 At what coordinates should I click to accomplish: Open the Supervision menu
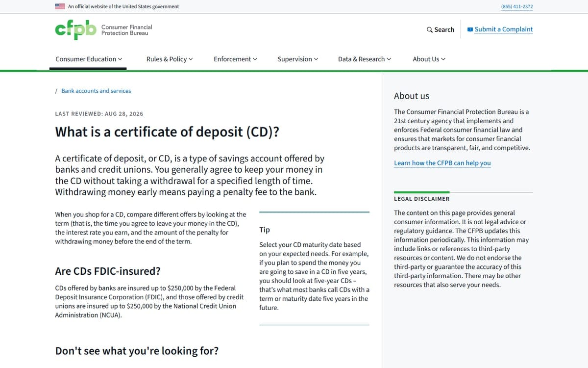pos(297,59)
